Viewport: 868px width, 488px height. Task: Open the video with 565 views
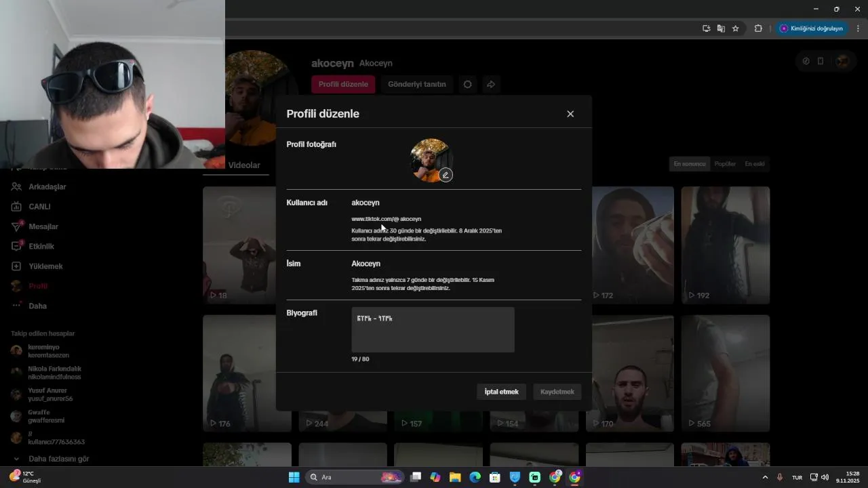coord(726,373)
